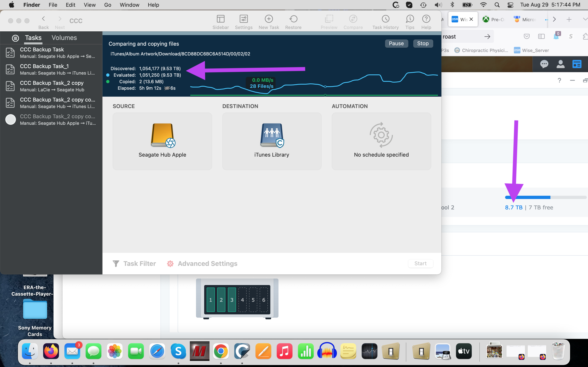Viewport: 588px width, 367px height.
Task: Open the list-all-tabs dropdown in Firefox
Action: [x=585, y=19]
